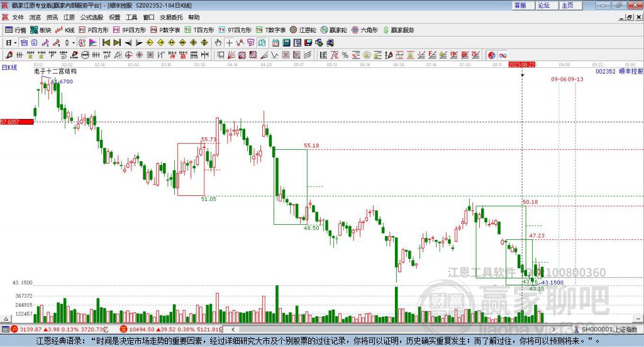Click the 3139.87 index value in status bar
Screen dimensions: 644x347
[x=30, y=329]
